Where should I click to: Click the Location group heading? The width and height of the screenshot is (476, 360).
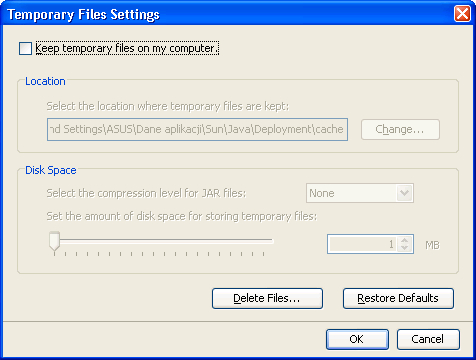[x=45, y=81]
